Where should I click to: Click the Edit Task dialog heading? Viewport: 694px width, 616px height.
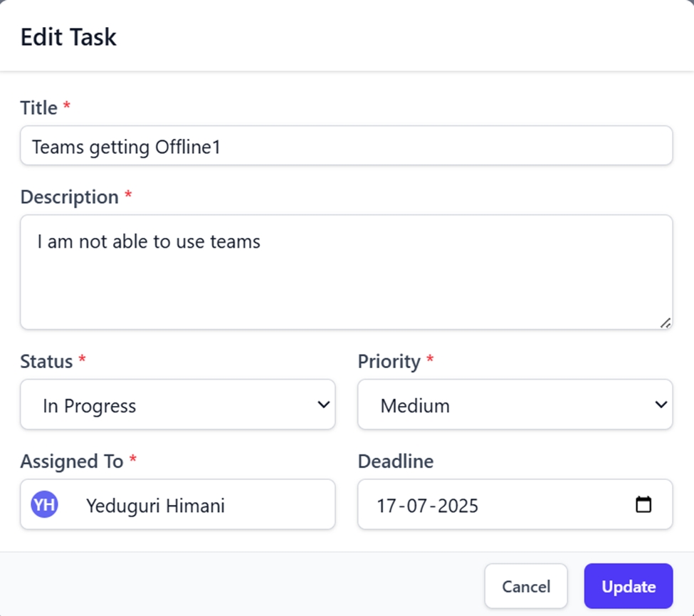(68, 36)
